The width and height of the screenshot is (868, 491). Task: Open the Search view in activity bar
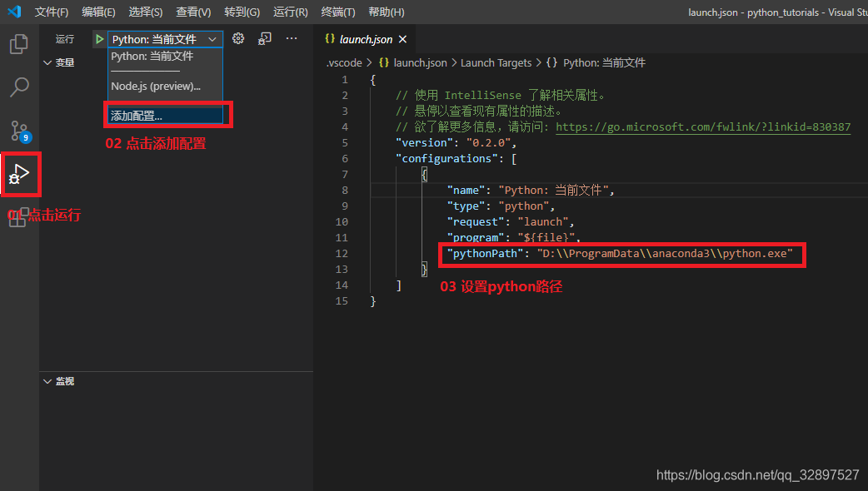(19, 87)
